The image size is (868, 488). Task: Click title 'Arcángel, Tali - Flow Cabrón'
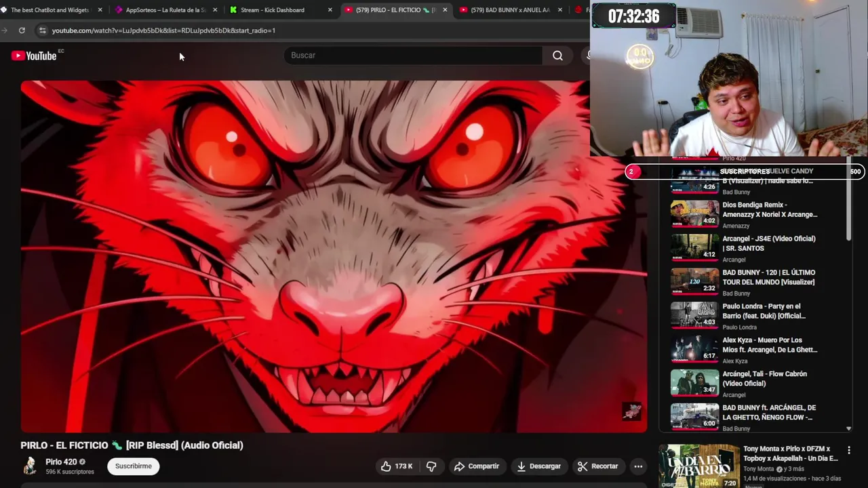point(764,379)
